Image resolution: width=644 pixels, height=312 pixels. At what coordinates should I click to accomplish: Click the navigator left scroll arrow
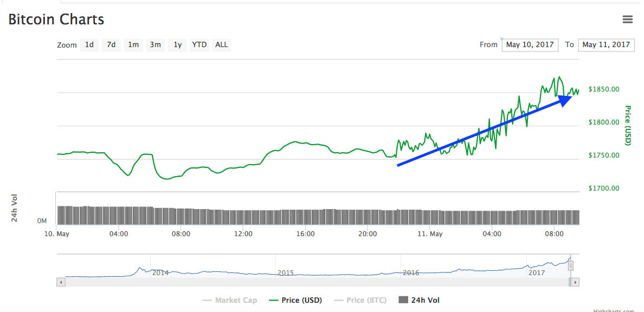coord(61,282)
